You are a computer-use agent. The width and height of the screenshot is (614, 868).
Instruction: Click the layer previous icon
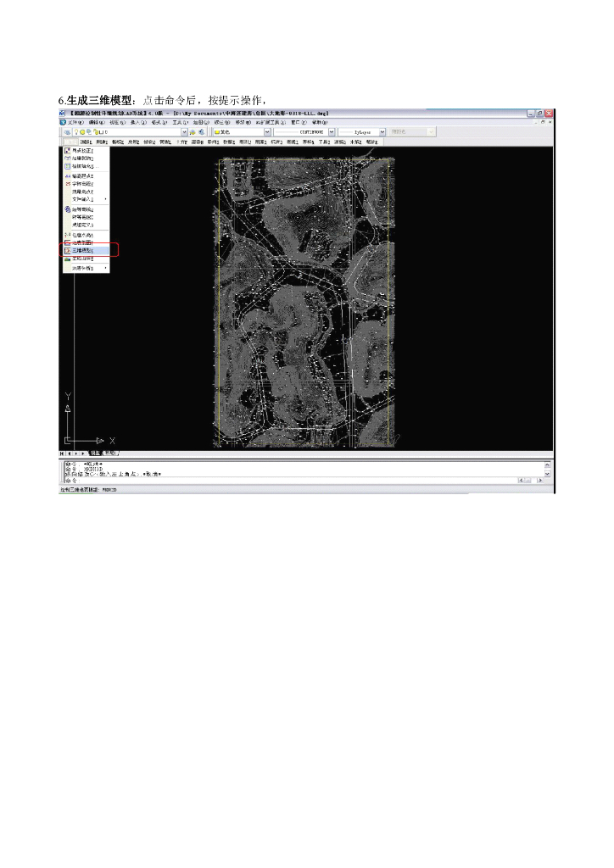tap(202, 131)
